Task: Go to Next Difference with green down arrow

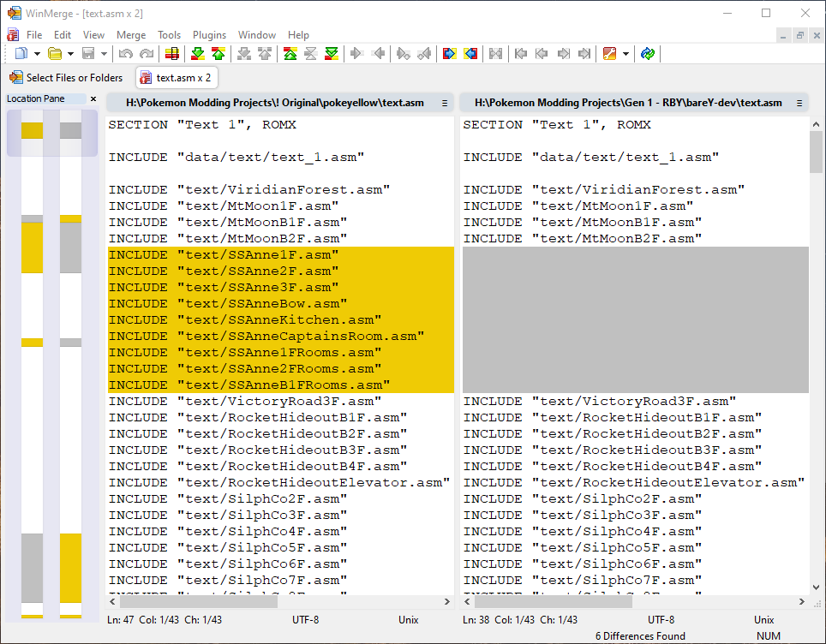Action: pyautogui.click(x=198, y=53)
